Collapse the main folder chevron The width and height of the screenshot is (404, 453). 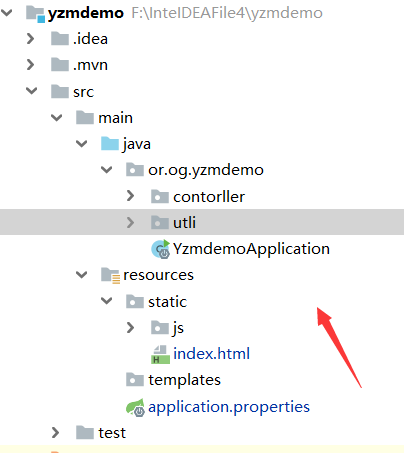click(x=57, y=117)
